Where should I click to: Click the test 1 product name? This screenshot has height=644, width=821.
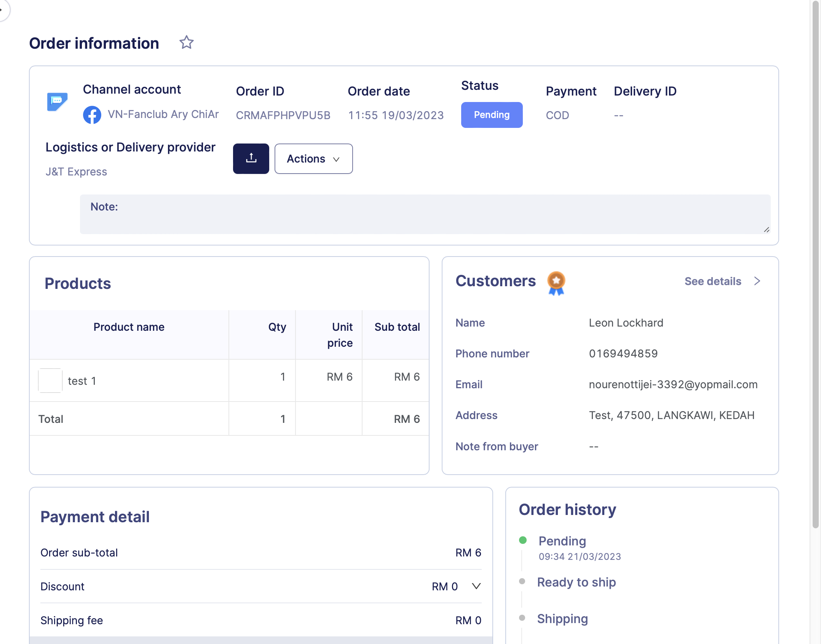tap(82, 381)
